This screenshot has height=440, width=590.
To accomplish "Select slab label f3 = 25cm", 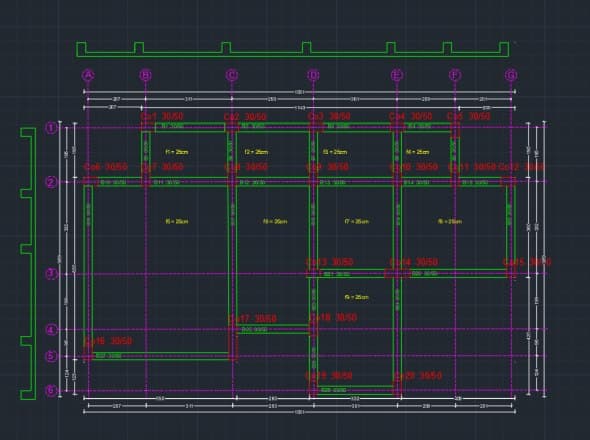I will click(335, 152).
